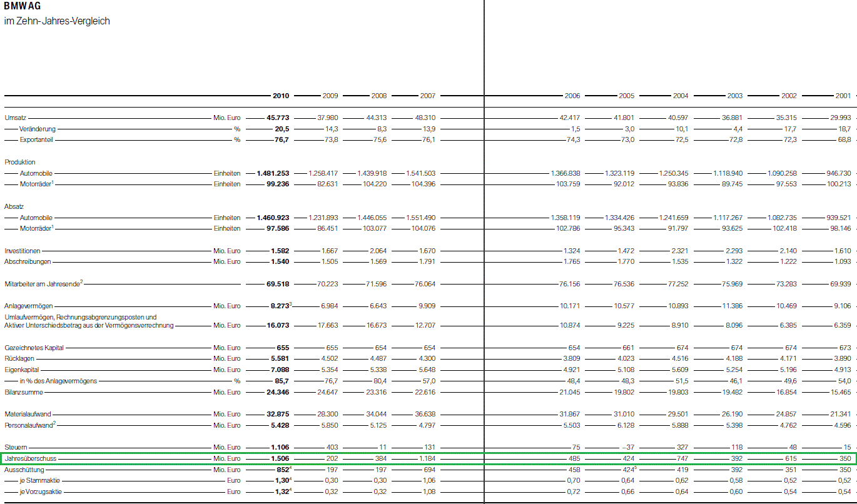Select the Produktion section heading
857x504 pixels.
(x=20, y=162)
